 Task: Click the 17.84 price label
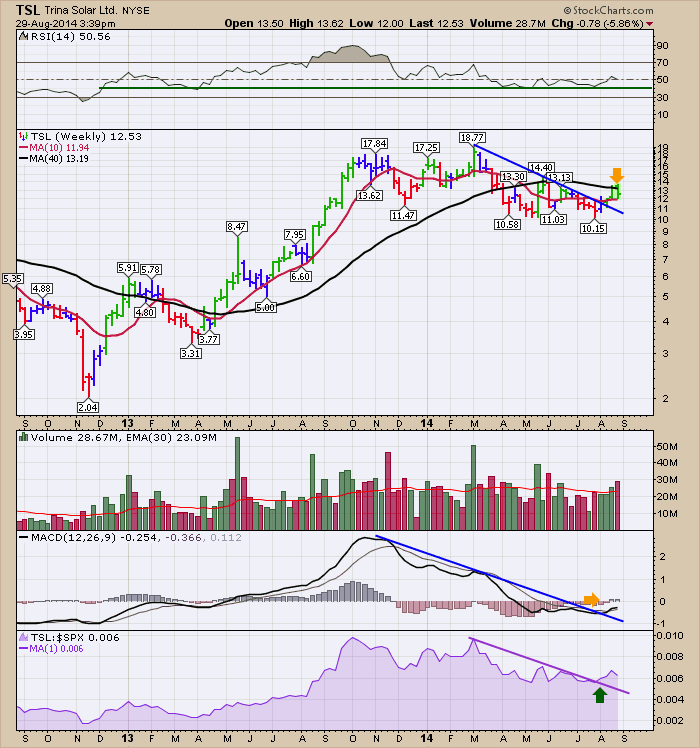375,144
